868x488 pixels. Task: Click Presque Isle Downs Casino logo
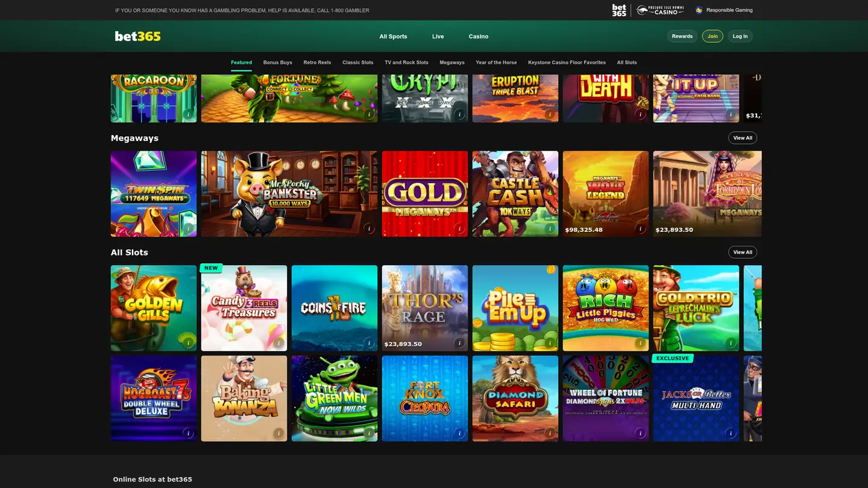click(660, 10)
